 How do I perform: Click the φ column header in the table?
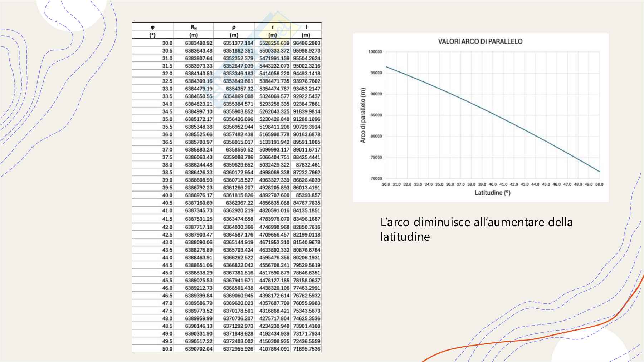(x=153, y=27)
